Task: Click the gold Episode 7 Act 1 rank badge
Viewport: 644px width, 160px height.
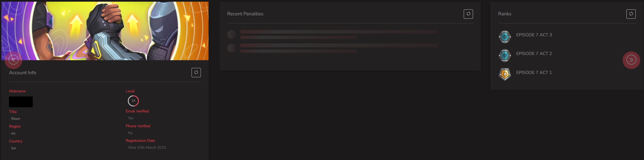Action: click(505, 74)
